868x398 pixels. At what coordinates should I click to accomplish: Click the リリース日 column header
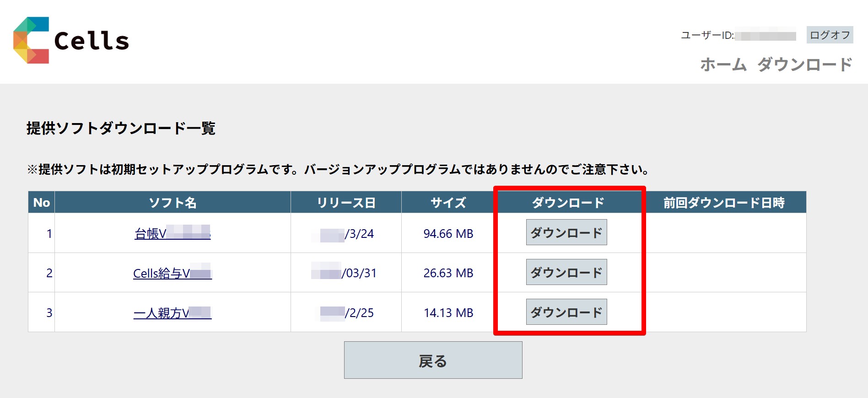346,202
